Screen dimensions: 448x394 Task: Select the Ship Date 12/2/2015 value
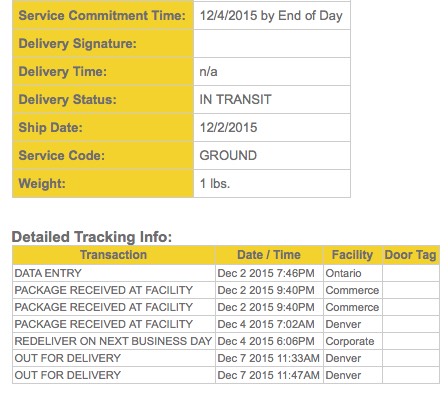pos(228,128)
